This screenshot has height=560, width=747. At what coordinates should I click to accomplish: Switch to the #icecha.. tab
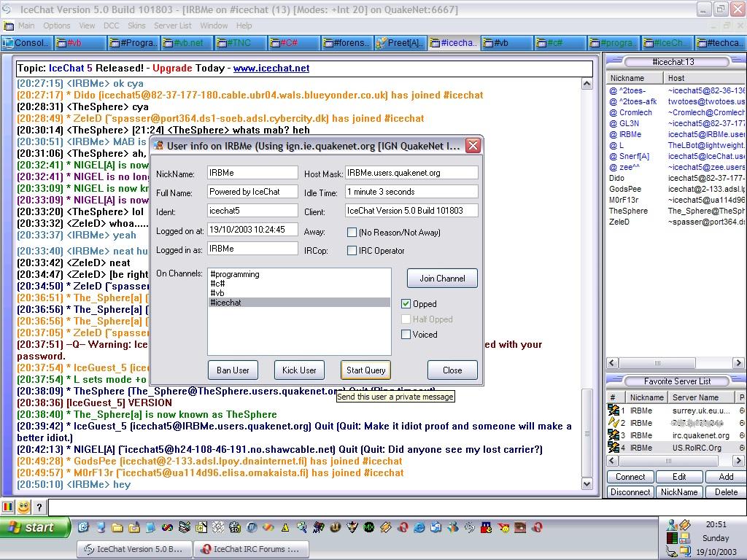coord(454,43)
